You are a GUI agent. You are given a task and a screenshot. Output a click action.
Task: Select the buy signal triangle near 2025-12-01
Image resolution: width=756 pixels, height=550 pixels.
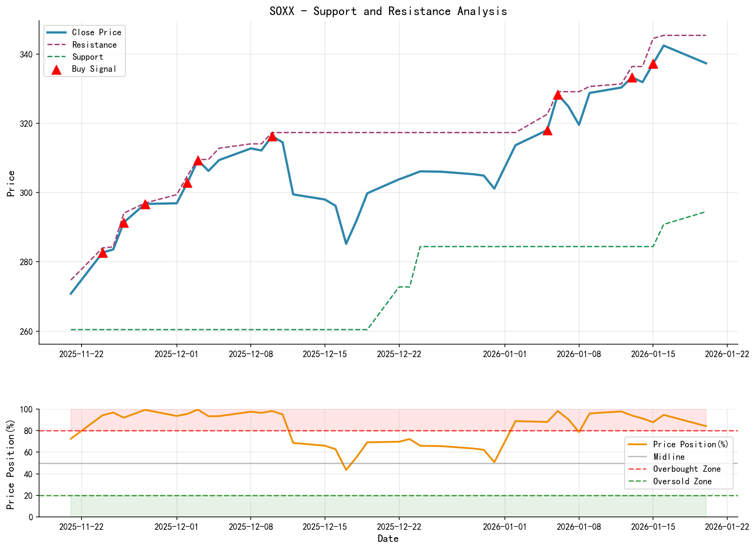pos(188,184)
